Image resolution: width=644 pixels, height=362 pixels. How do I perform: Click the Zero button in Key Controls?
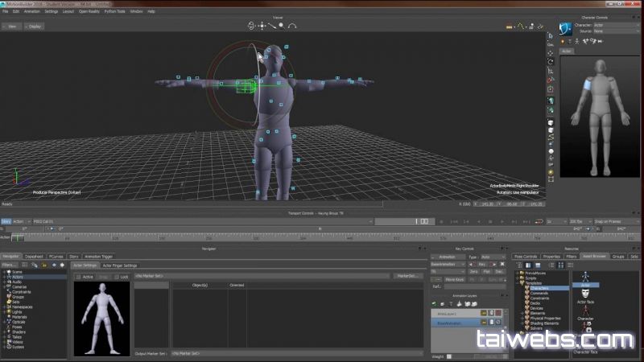474,271
